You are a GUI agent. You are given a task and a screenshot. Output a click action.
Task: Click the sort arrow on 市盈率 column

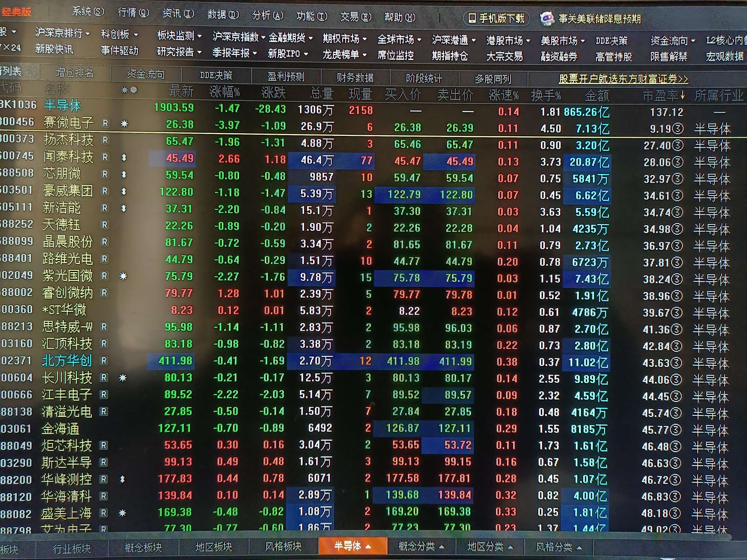tap(682, 96)
